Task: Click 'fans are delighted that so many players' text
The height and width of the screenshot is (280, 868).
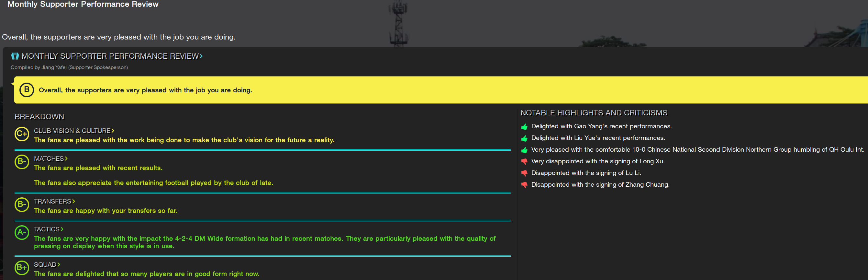Action: click(x=147, y=274)
